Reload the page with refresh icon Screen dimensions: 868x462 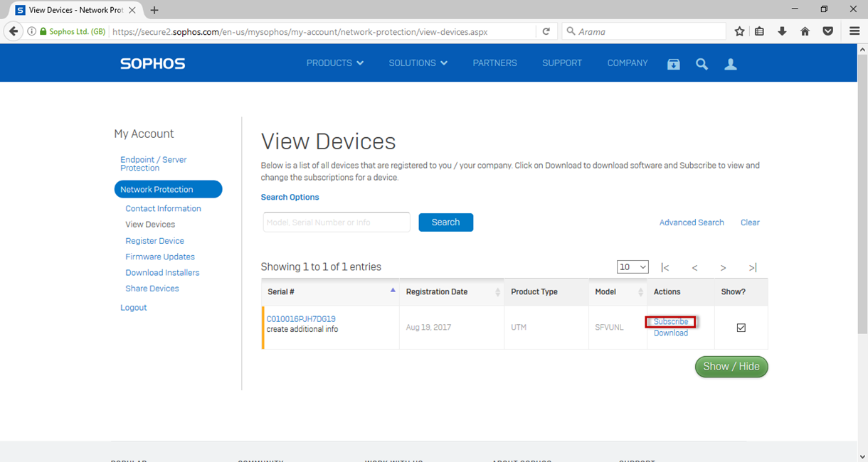(546, 31)
